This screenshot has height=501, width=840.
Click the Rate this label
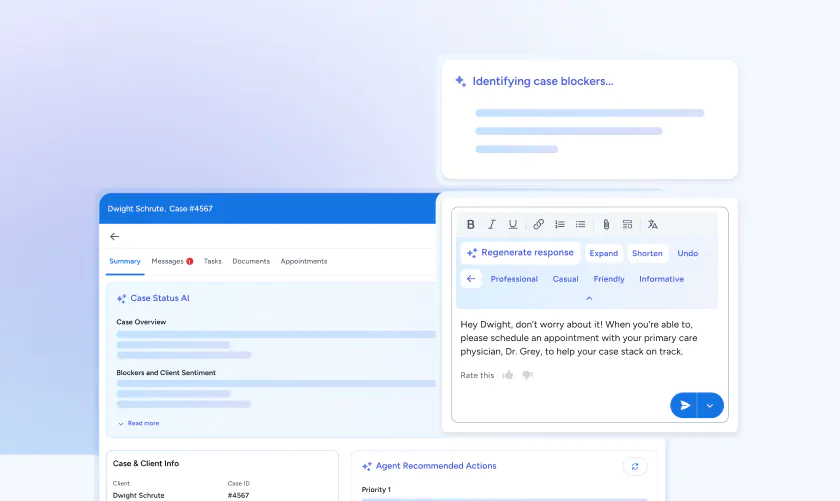click(477, 375)
